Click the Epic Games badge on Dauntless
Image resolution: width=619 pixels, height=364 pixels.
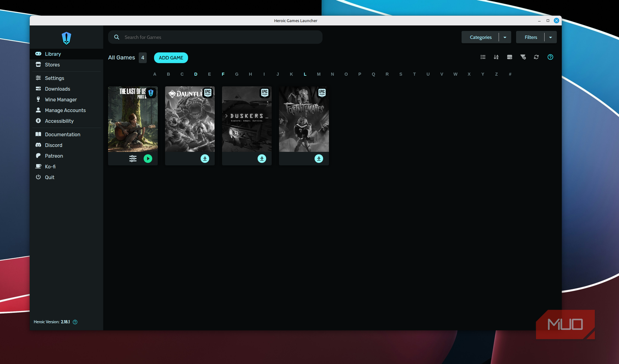(x=208, y=93)
